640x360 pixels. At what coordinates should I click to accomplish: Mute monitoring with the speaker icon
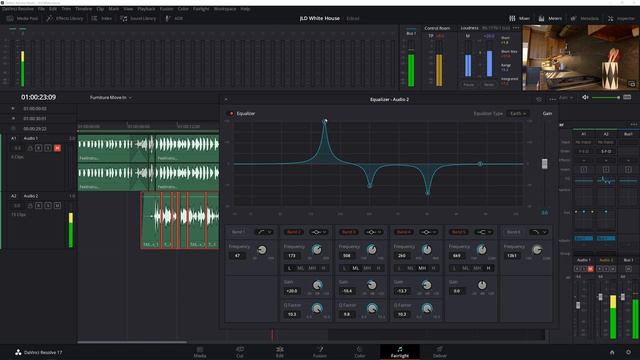585,97
